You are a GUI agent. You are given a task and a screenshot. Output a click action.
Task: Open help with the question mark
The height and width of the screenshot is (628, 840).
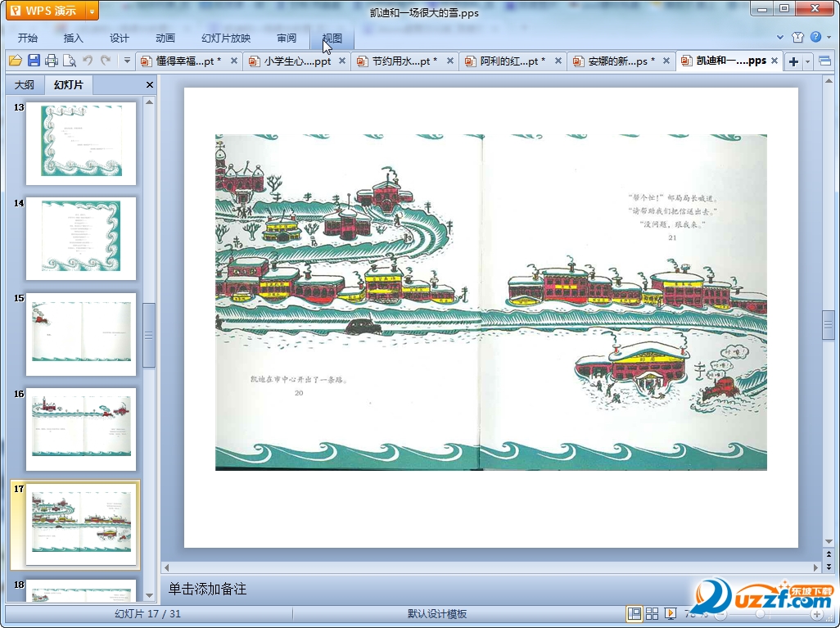816,37
